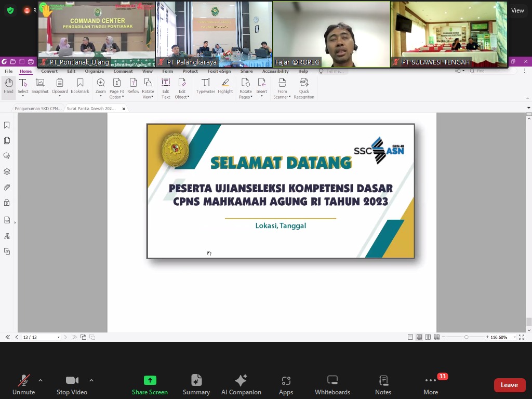Image resolution: width=532 pixels, height=399 pixels.
Task: Close the Surat Panitia Daerah tab
Action: click(124, 109)
